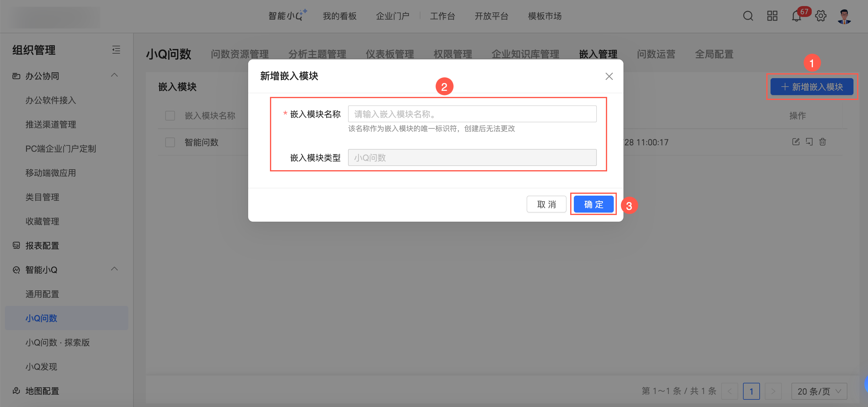The image size is (868, 407).
Task: Switch to 仪表板管理 tab
Action: pos(390,54)
